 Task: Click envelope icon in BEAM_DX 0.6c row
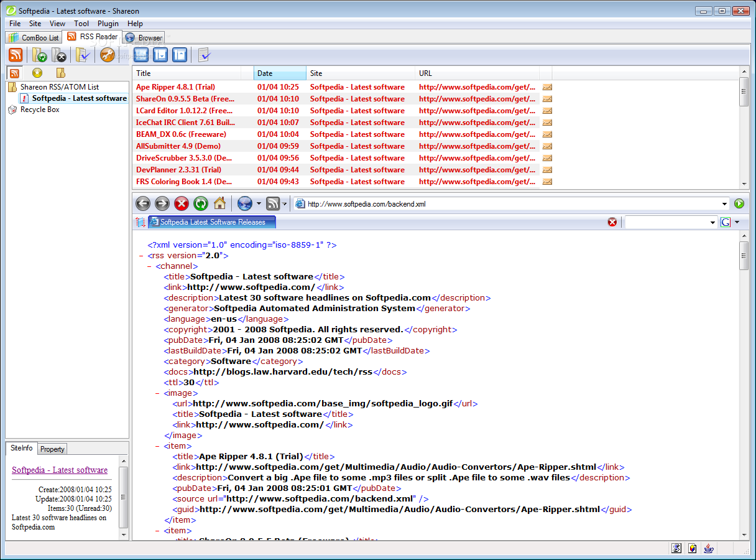pos(547,134)
